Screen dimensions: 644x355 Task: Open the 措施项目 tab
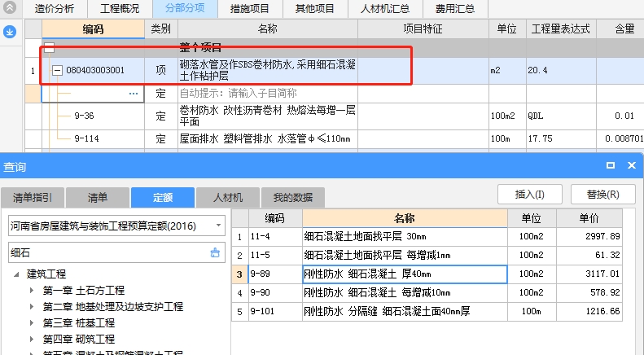(x=250, y=9)
